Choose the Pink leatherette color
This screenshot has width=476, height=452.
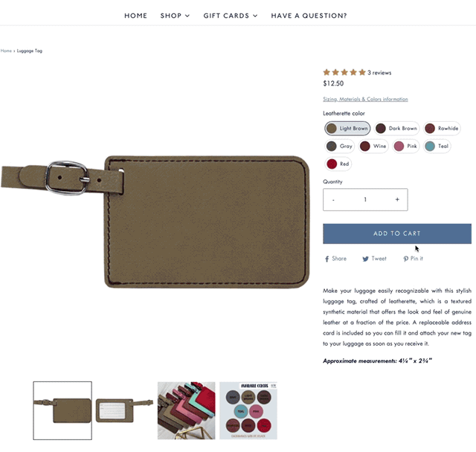pos(405,146)
